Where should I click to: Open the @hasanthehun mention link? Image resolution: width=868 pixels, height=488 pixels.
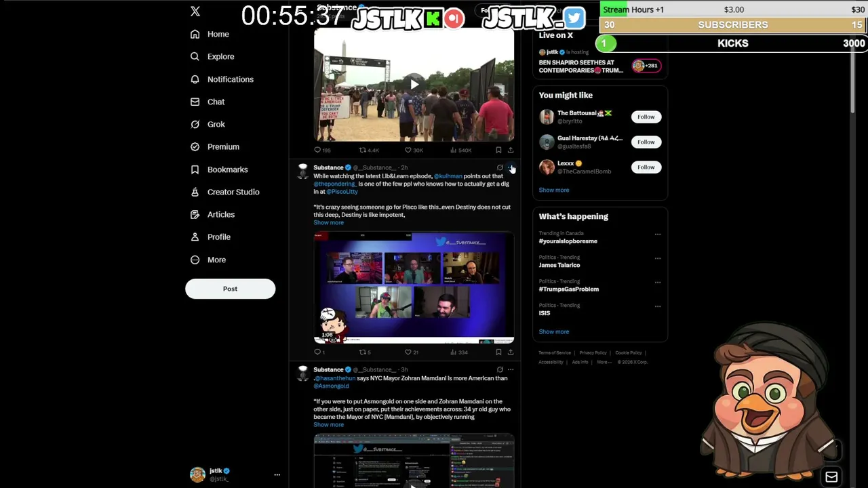tap(335, 378)
